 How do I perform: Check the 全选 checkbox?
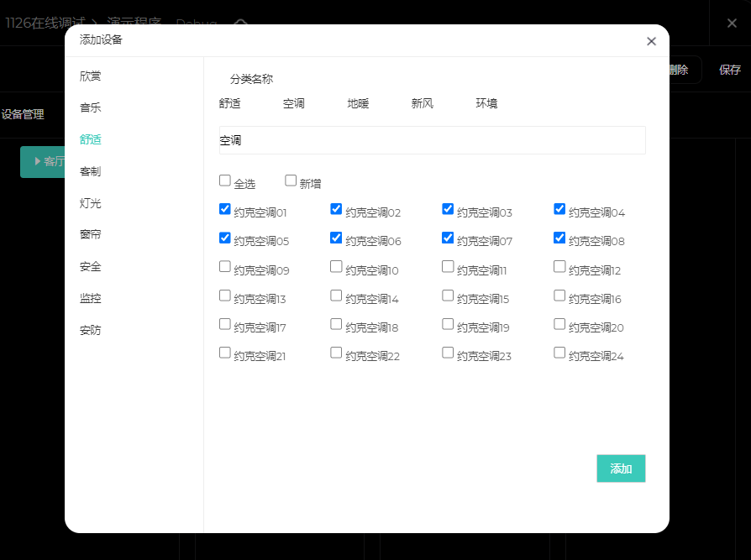[x=224, y=181]
